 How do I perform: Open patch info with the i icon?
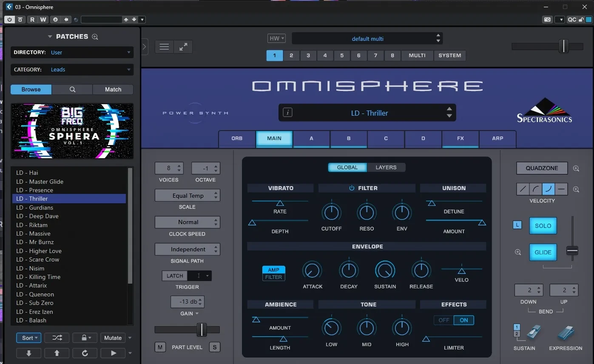pyautogui.click(x=288, y=113)
